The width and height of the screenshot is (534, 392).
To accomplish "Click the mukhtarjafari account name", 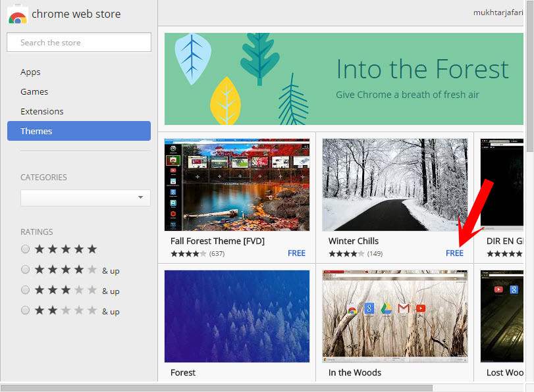I will [x=498, y=12].
